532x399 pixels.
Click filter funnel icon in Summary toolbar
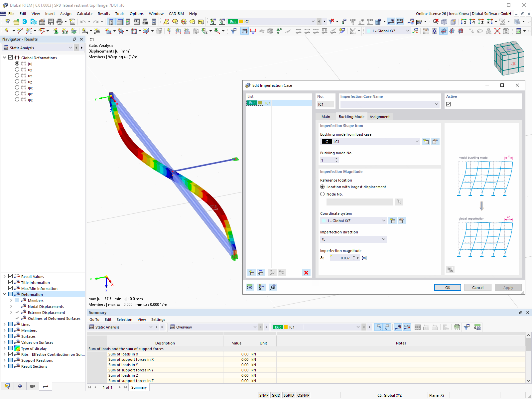[467, 327]
